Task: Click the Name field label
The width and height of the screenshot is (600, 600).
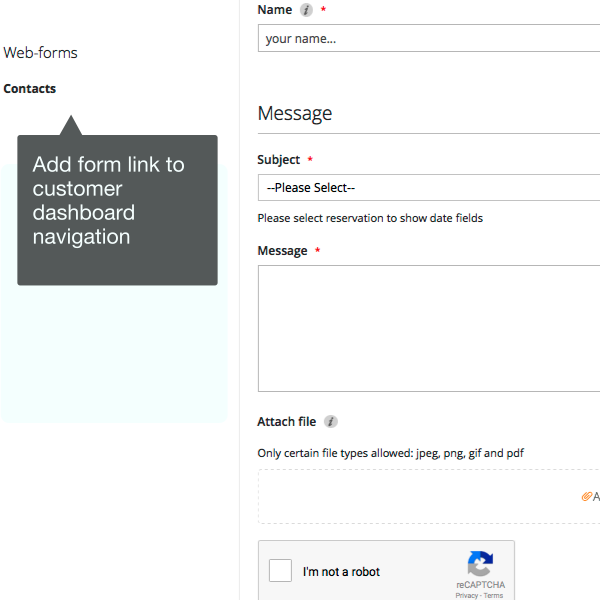Action: pos(274,10)
